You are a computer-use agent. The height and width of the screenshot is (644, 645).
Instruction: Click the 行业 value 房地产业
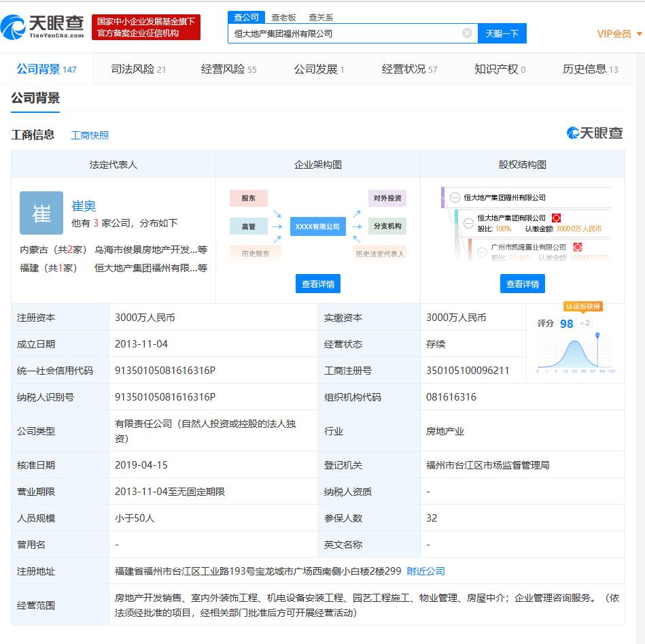point(444,431)
